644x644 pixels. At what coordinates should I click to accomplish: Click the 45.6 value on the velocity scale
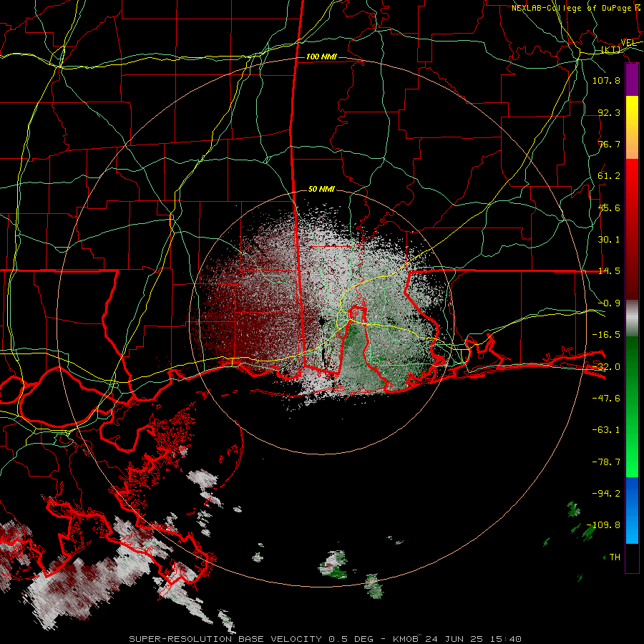610,208
